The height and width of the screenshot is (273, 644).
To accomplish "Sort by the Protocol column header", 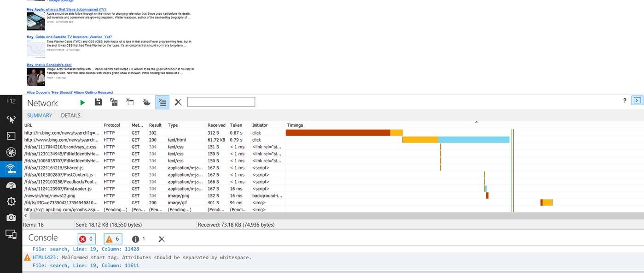I will click(116, 125).
